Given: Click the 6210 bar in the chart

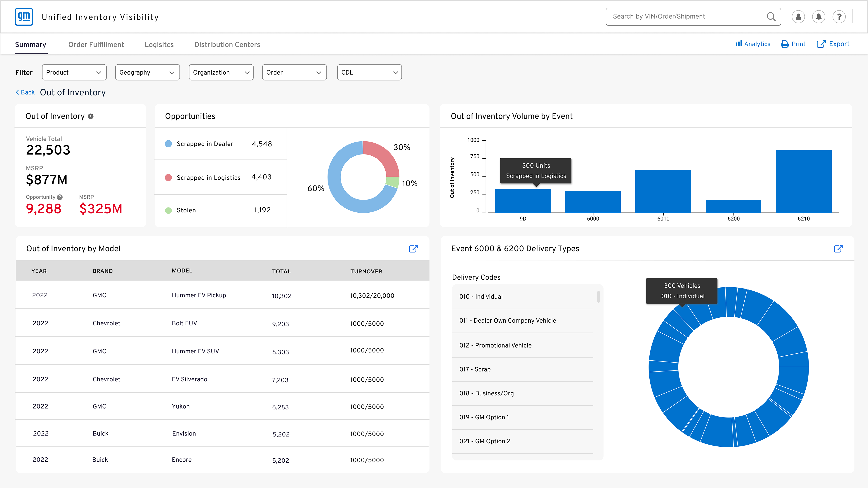Looking at the screenshot, I should coord(804,181).
